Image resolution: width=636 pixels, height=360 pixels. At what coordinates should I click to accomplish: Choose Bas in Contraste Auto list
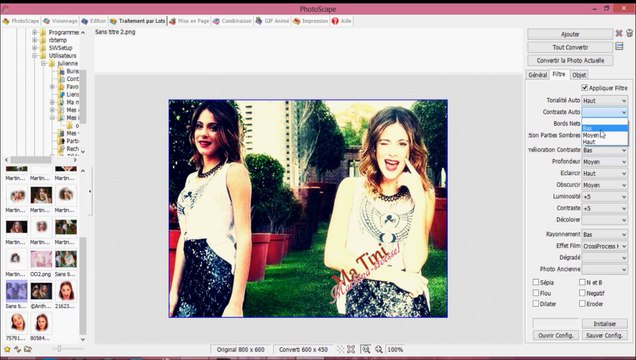[605, 128]
